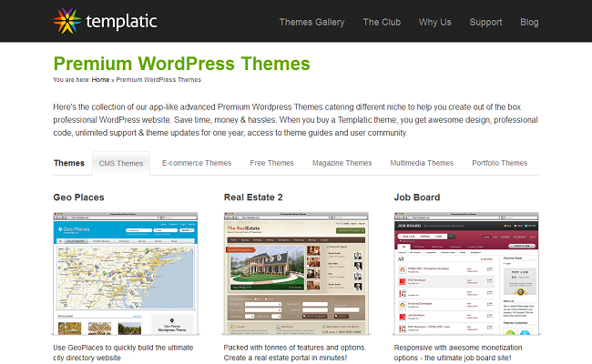The width and height of the screenshot is (592, 364).
Task: Click the Job Board theme preview thumbnail
Action: (466, 274)
